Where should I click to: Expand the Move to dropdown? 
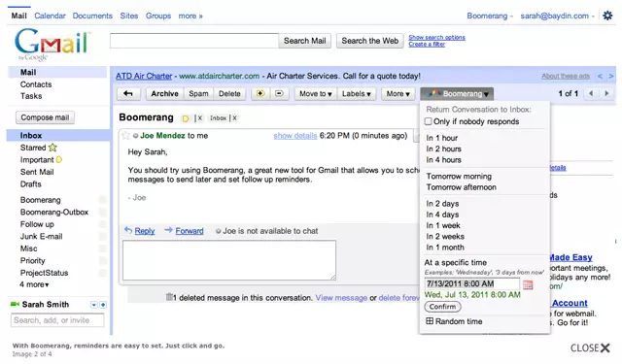[315, 94]
